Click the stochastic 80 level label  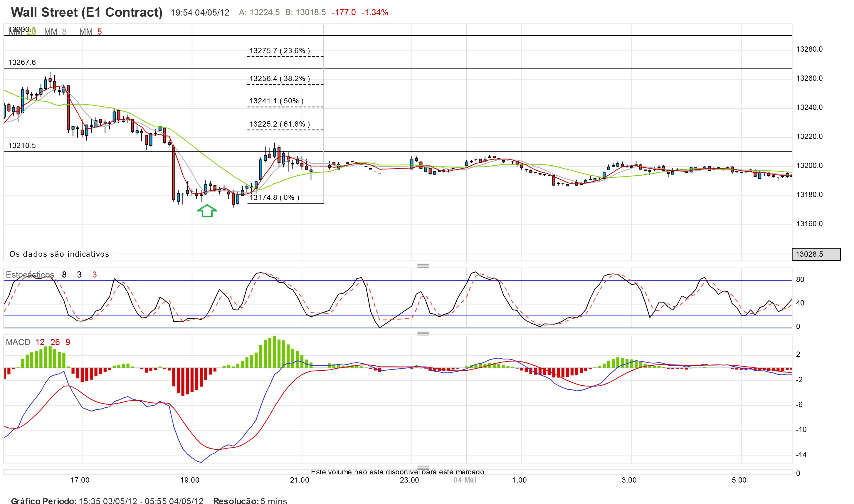[x=800, y=280]
